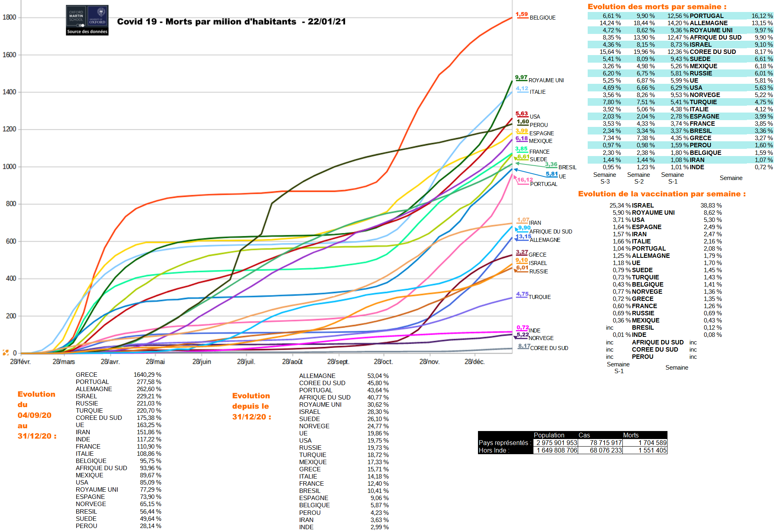This screenshot has width=778, height=532.
Task: Click 'Evolution de la vaccination par semaine' heading
Action: point(661,194)
